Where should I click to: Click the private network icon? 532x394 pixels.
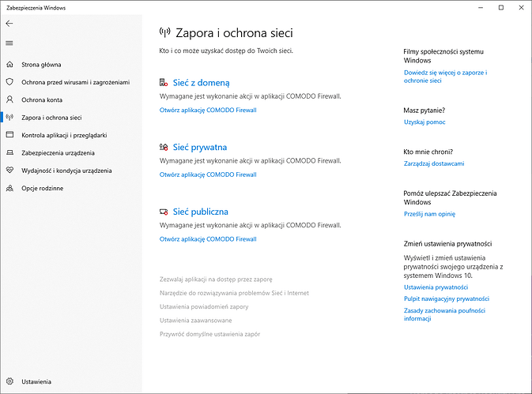(x=164, y=147)
